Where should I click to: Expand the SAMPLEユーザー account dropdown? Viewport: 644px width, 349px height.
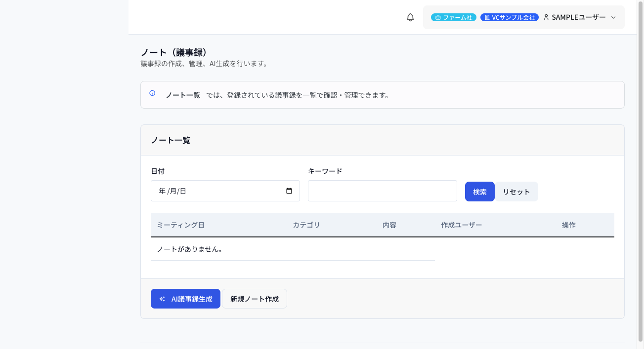point(614,17)
